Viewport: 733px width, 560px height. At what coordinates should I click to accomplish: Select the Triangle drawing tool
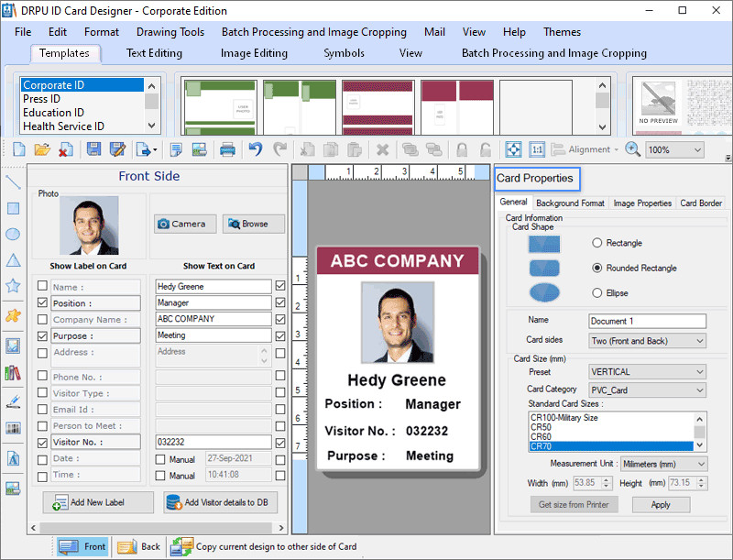click(13, 260)
